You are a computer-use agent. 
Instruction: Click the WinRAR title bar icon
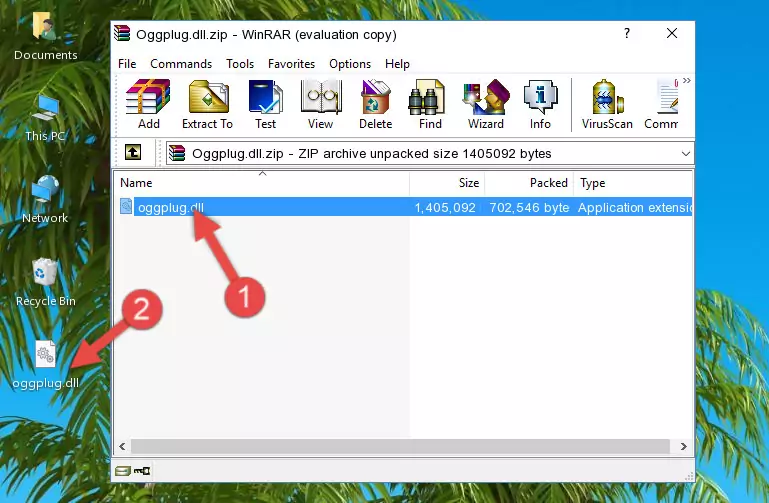pos(122,33)
